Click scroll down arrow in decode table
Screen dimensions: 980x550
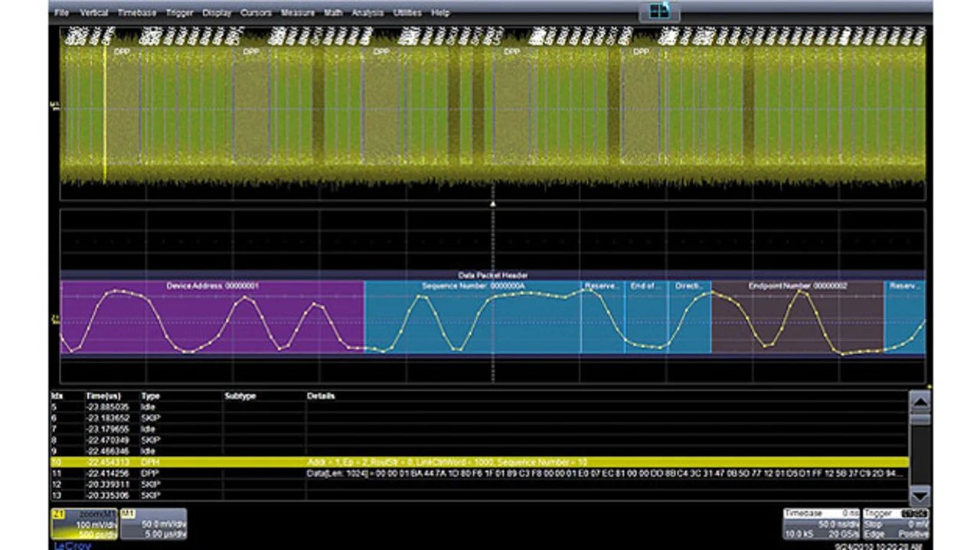(x=920, y=494)
